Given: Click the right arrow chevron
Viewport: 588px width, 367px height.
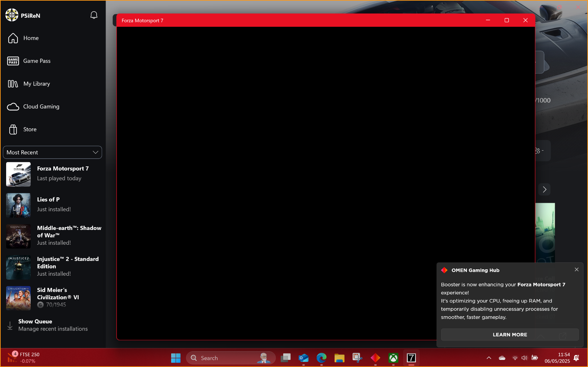Looking at the screenshot, I should coord(544,190).
